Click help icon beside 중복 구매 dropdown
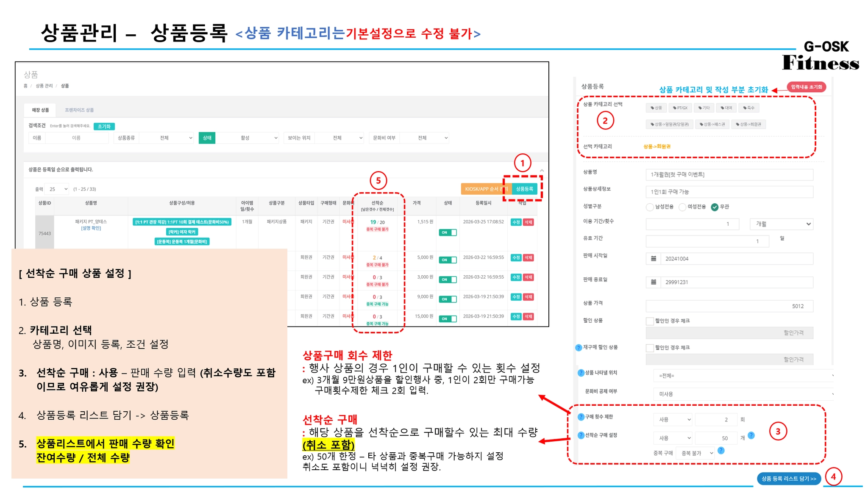868x490 pixels. coord(721,451)
